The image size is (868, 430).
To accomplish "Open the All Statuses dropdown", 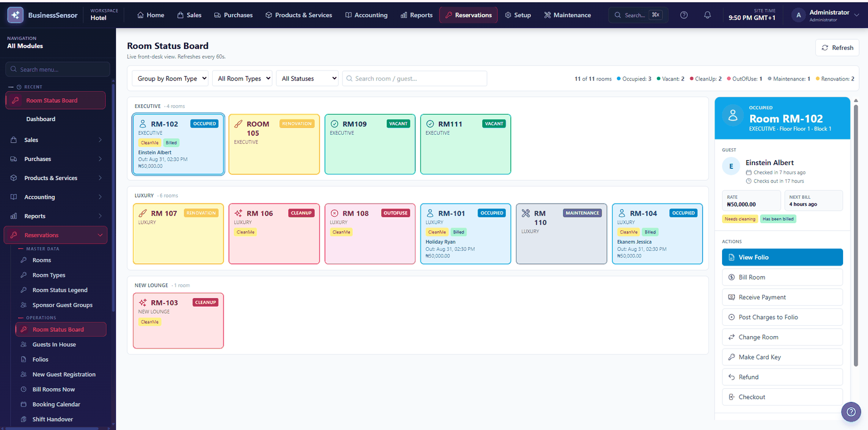I will (x=307, y=79).
